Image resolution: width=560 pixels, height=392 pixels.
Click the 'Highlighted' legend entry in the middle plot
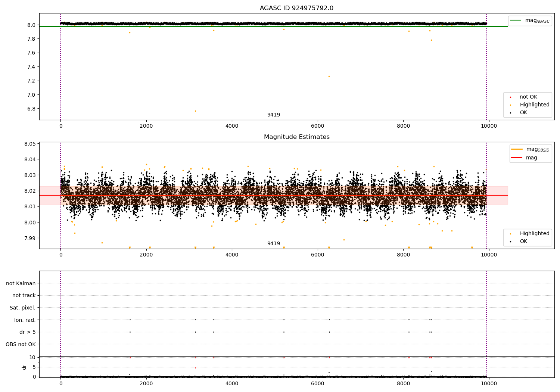[529, 234]
